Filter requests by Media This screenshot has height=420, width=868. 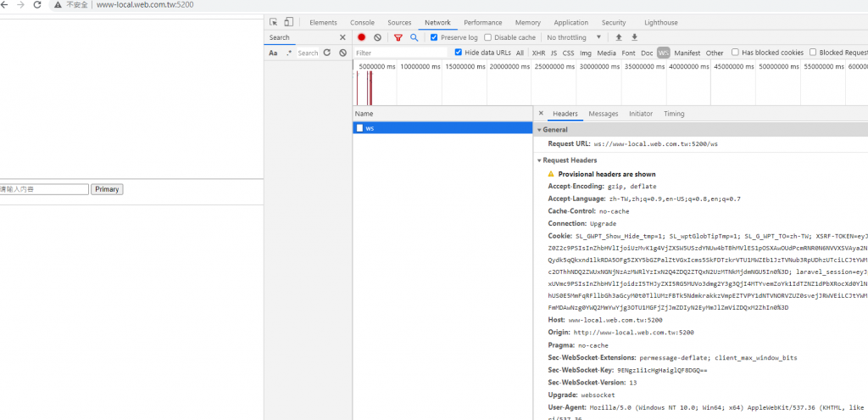point(606,53)
